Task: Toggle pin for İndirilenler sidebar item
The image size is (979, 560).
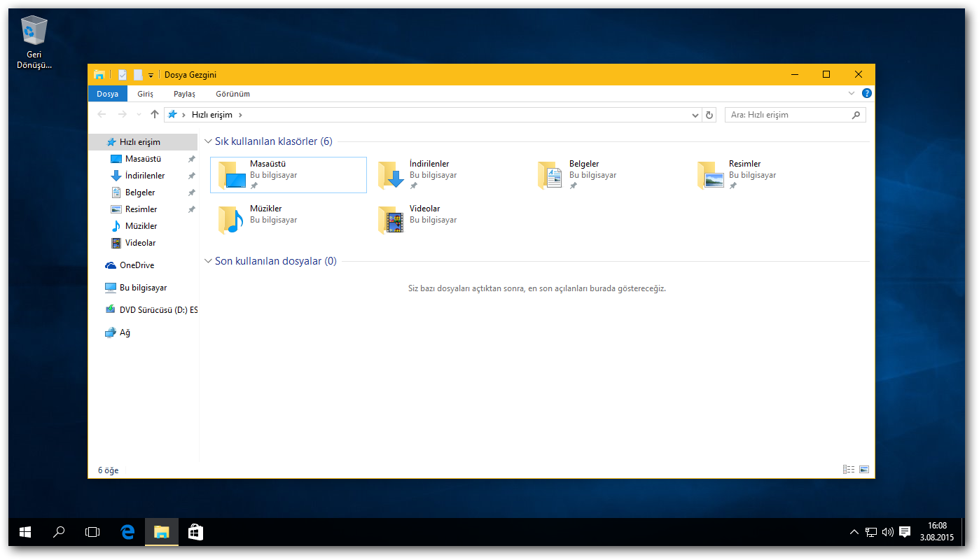Action: click(190, 175)
